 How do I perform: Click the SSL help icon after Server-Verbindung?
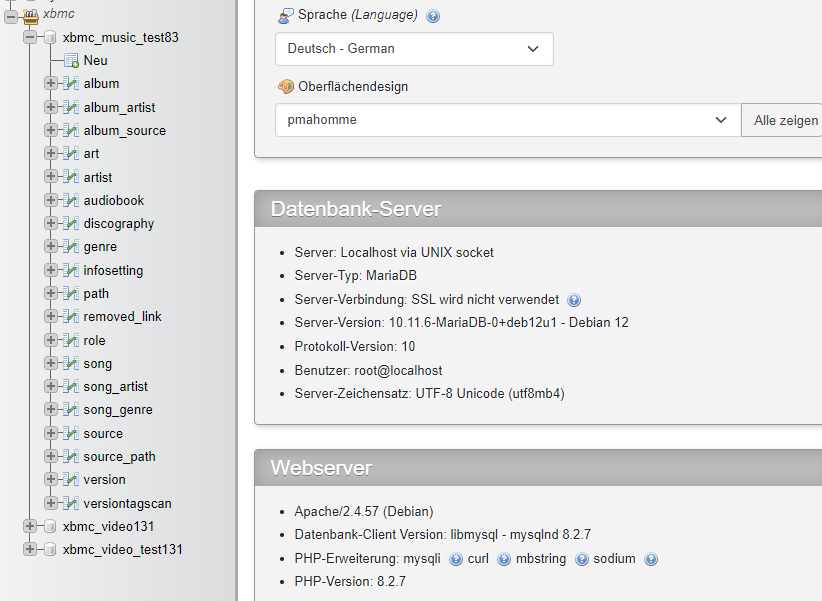coord(574,300)
